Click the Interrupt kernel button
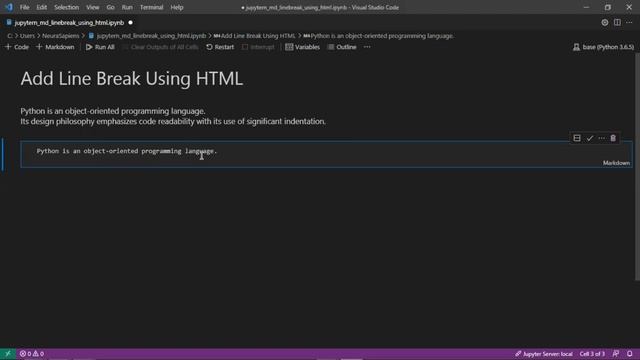640x360 pixels. tap(258, 47)
